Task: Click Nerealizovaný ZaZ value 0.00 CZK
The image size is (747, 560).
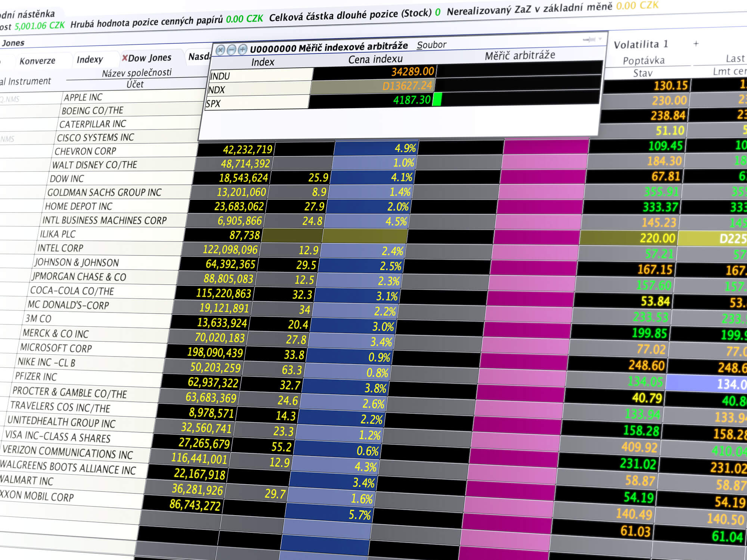Action: tap(637, 6)
